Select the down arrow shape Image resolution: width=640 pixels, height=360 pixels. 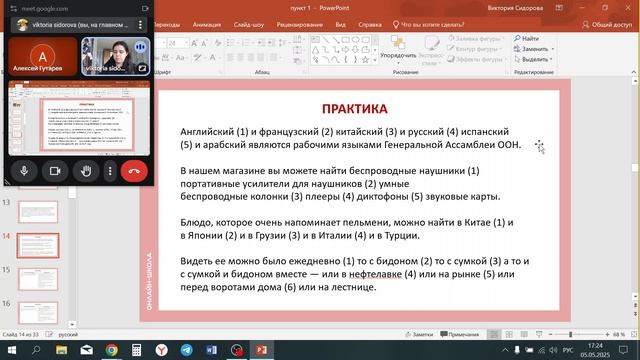(x=356, y=50)
